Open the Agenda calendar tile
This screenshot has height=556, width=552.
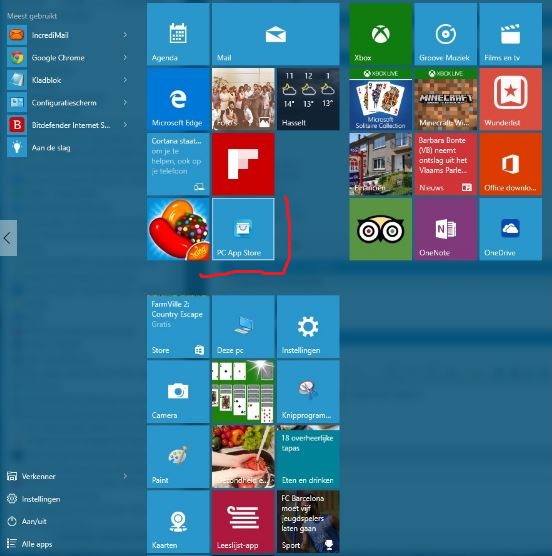[178, 34]
